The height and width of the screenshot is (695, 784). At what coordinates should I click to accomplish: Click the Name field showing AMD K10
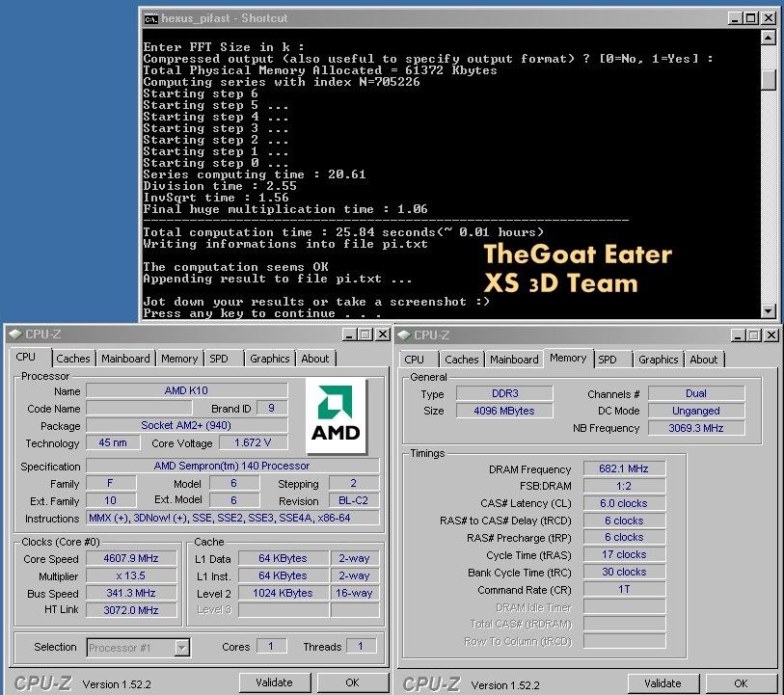[x=186, y=390]
